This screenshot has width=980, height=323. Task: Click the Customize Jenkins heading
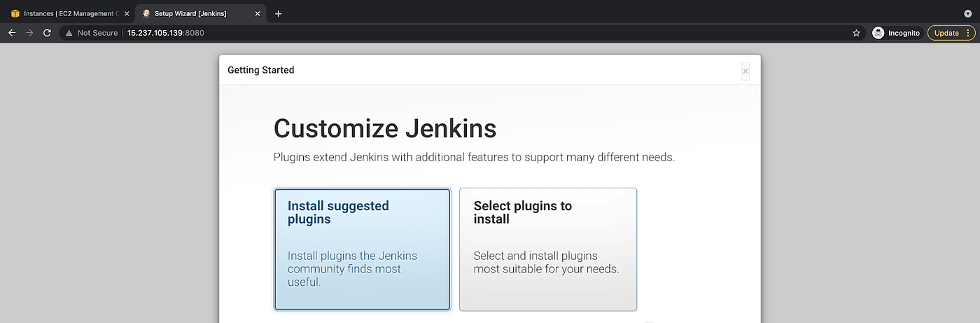click(384, 129)
